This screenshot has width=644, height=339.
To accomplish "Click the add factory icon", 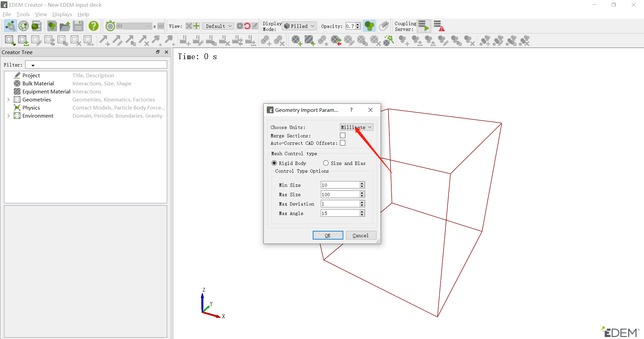I will point(185,41).
